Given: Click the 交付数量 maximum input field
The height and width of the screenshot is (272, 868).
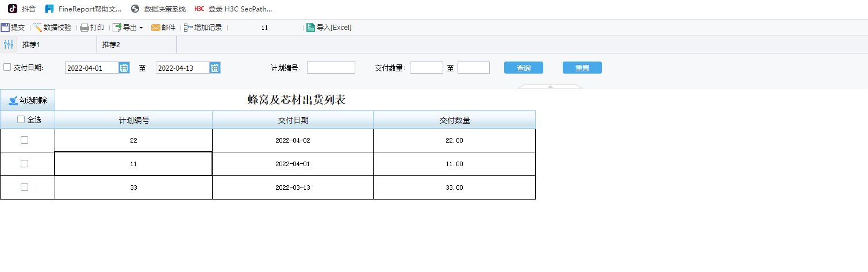Looking at the screenshot, I should point(474,68).
